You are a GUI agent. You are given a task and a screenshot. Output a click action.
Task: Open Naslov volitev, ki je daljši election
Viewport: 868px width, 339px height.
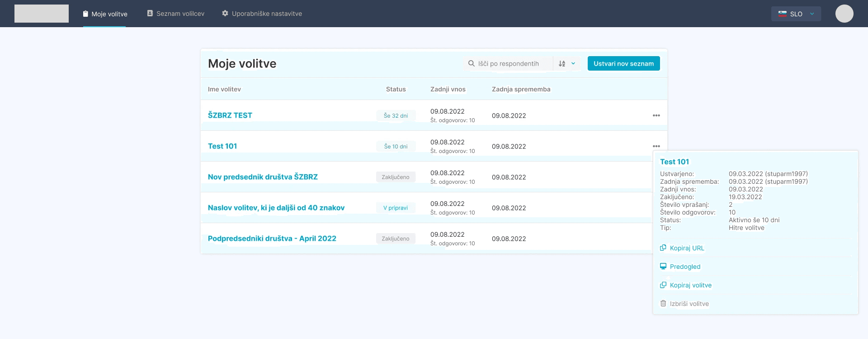(276, 208)
